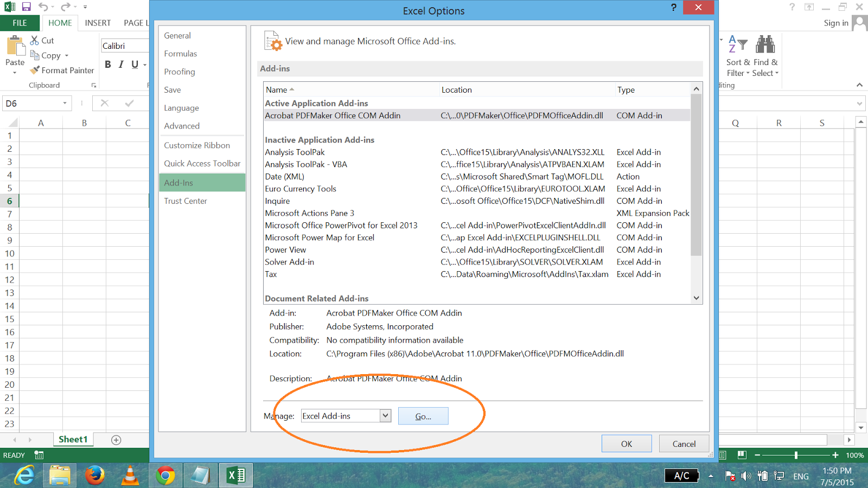Click the Cut scissors command
This screenshot has height=488, width=868.
pyautogui.click(x=42, y=41)
